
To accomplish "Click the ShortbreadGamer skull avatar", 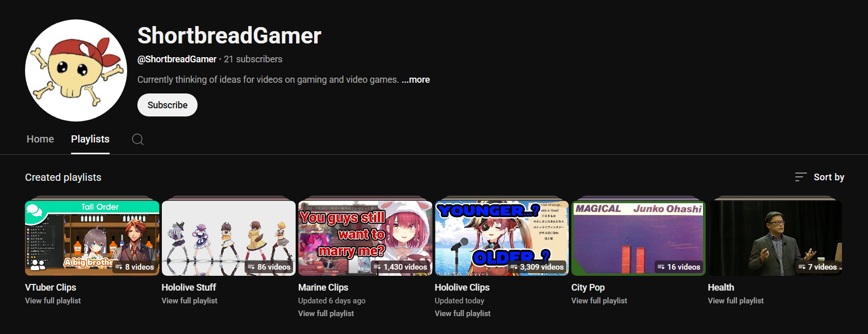I will pos(76,70).
